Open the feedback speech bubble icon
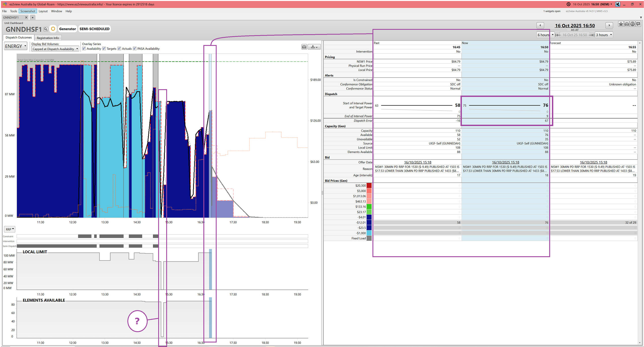Viewport: 644px width, 347px height. click(x=638, y=24)
